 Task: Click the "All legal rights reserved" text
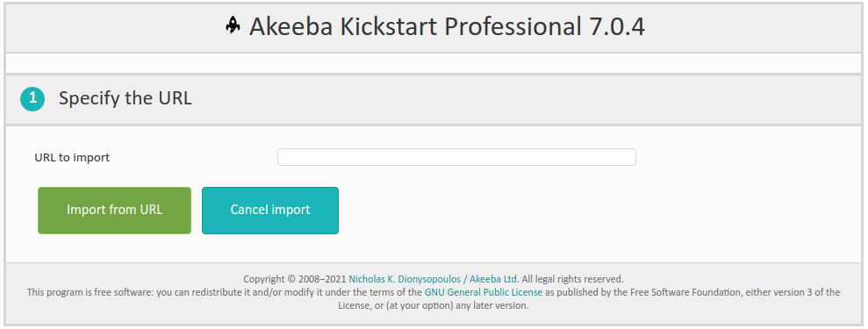coord(572,279)
